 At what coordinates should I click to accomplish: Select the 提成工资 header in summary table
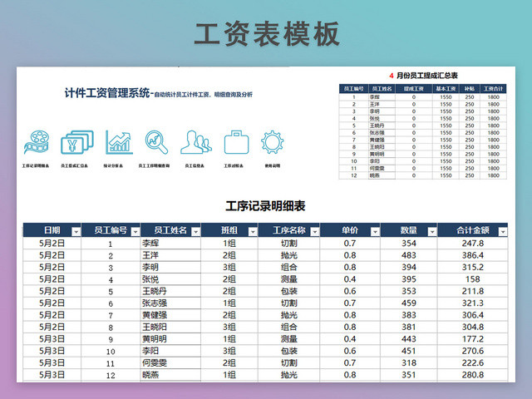click(413, 88)
